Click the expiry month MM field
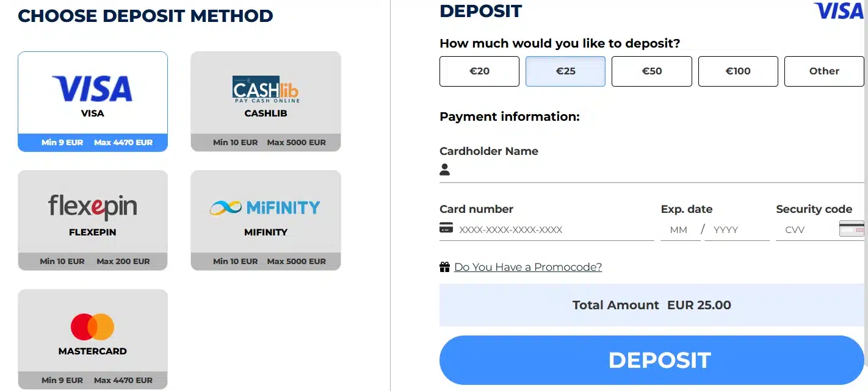This screenshot has width=868, height=391. tap(680, 230)
